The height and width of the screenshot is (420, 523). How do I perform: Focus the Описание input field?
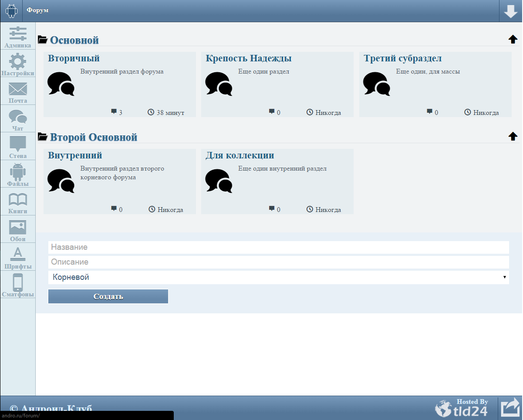tap(278, 262)
